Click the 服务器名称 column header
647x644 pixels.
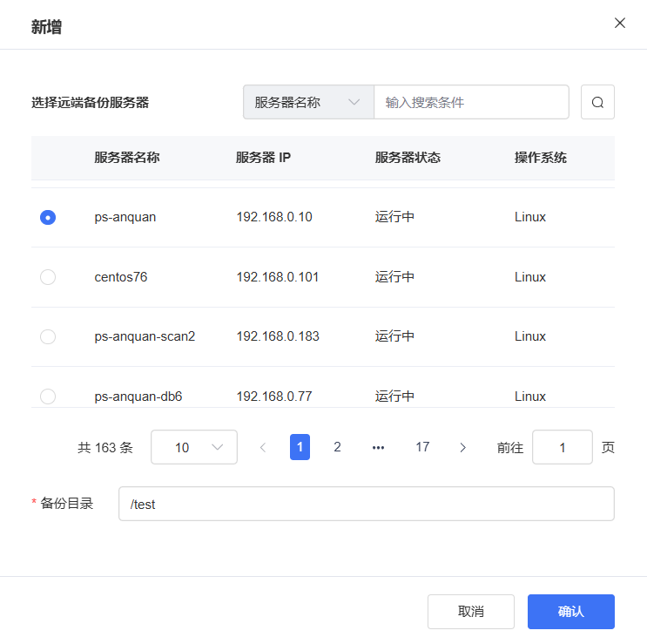pyautogui.click(x=127, y=157)
